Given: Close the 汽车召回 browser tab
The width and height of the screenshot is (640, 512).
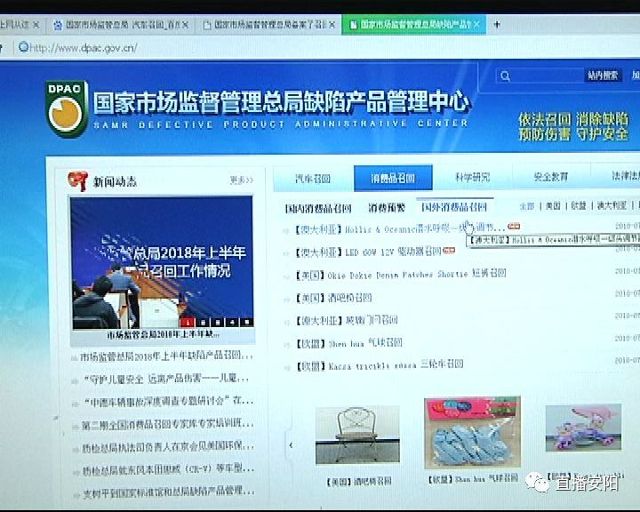Looking at the screenshot, I should click(x=185, y=25).
